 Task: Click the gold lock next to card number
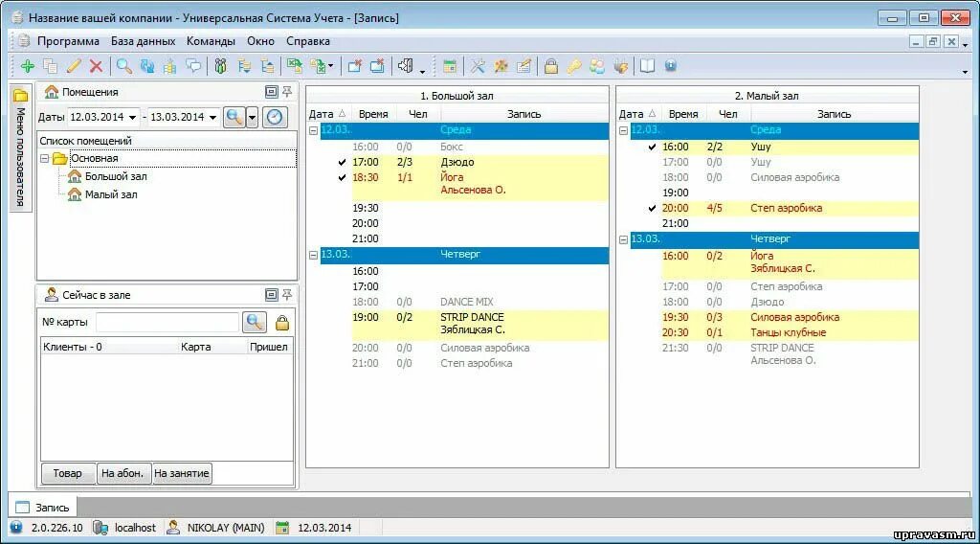tap(282, 323)
